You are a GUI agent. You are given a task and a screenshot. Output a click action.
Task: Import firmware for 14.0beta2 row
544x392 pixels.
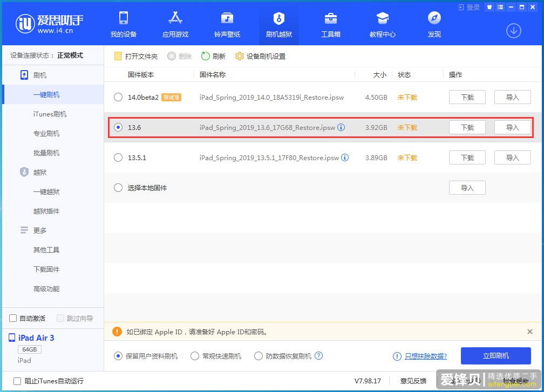pos(513,97)
